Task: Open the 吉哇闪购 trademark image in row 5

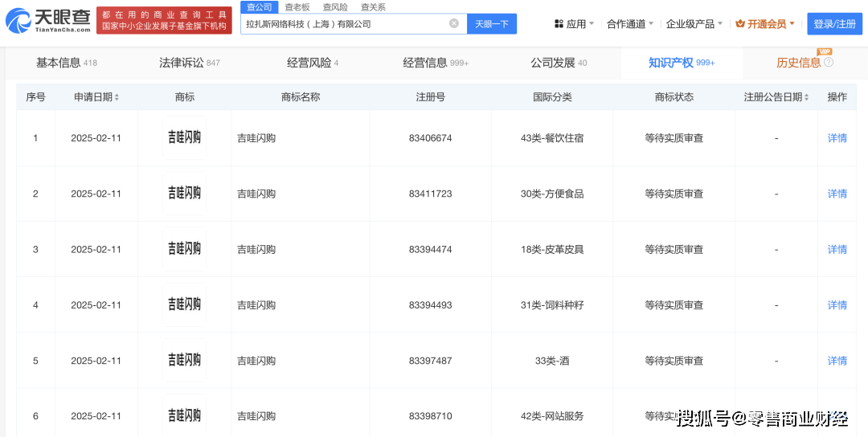Action: [x=184, y=360]
